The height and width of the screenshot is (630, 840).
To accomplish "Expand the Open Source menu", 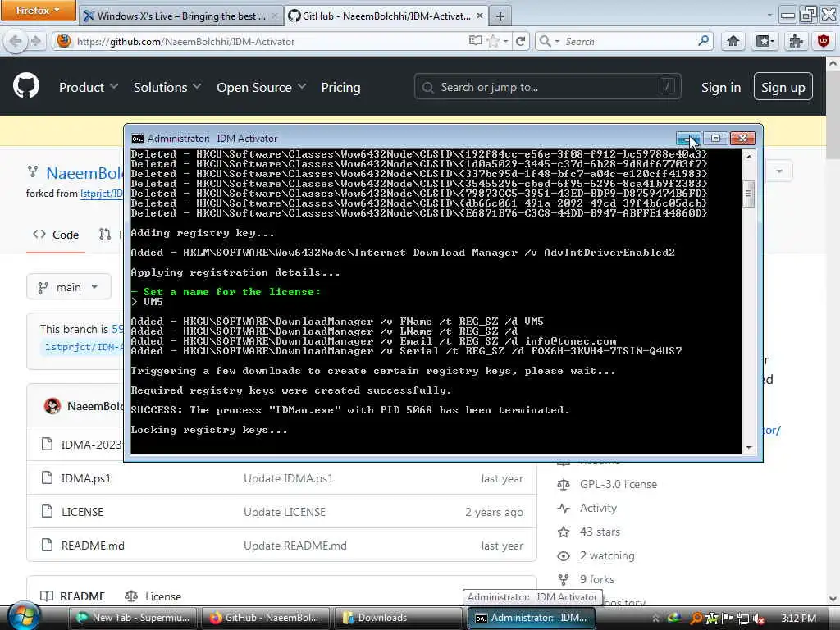I will (x=262, y=87).
